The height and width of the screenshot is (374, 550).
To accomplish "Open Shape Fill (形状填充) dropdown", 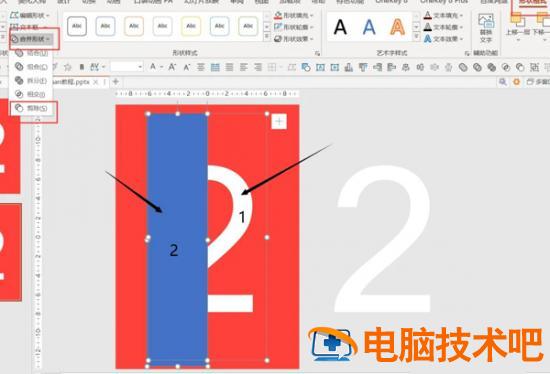I will [294, 15].
